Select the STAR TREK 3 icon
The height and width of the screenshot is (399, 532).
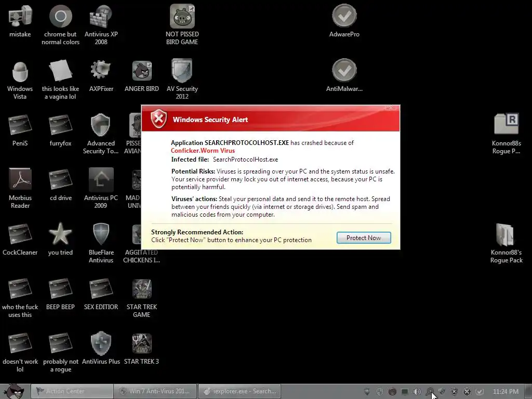141,349
